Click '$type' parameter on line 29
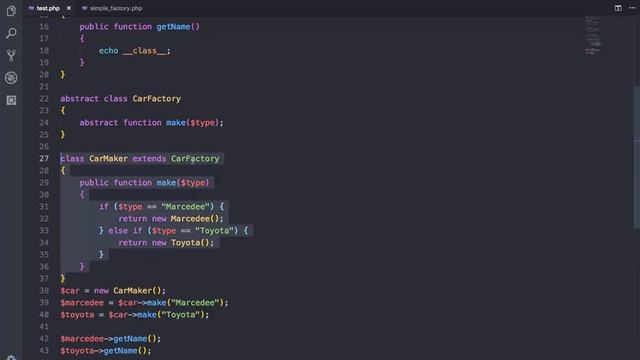640x360 pixels. tap(193, 182)
